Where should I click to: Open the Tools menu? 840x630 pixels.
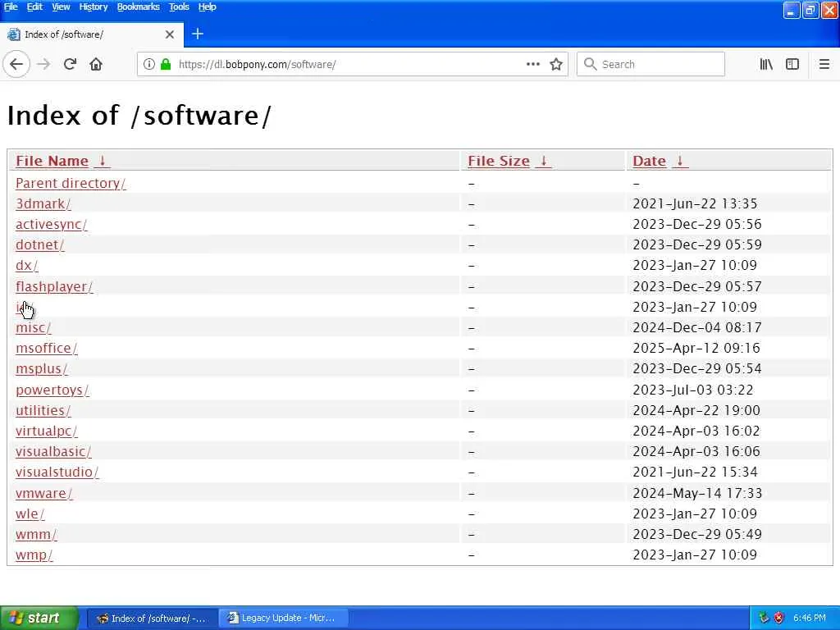[179, 7]
